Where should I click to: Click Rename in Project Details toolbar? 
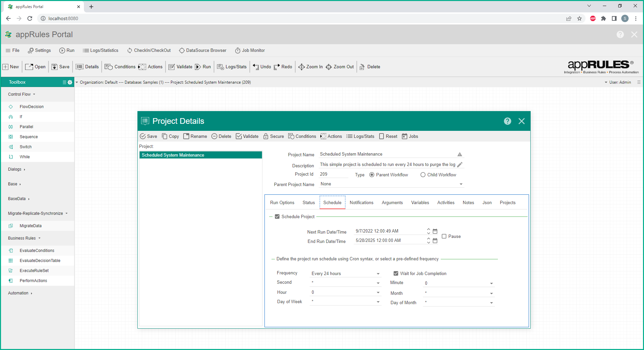[x=195, y=136]
